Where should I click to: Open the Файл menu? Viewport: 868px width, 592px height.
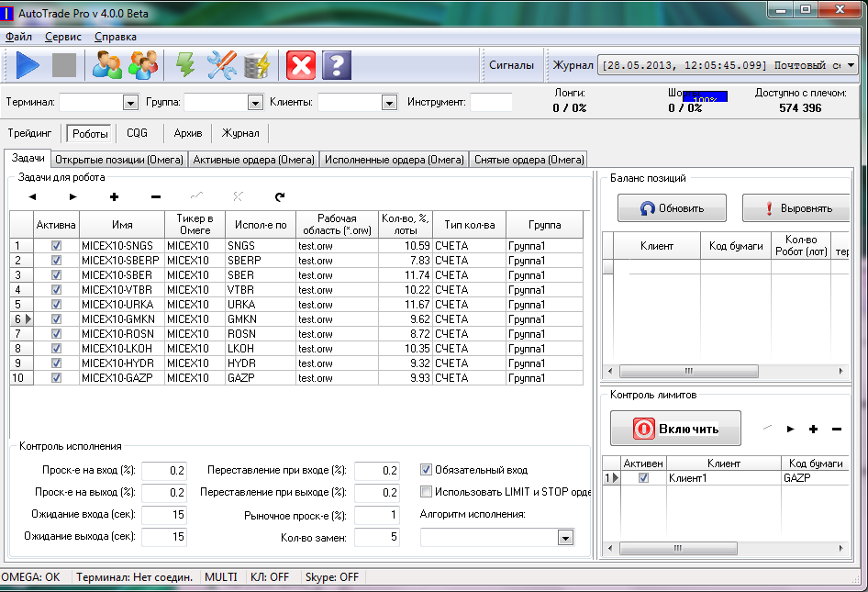(x=19, y=37)
